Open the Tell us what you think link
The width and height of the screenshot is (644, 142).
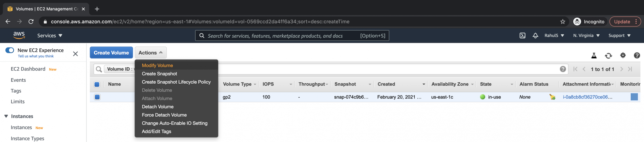click(x=36, y=56)
